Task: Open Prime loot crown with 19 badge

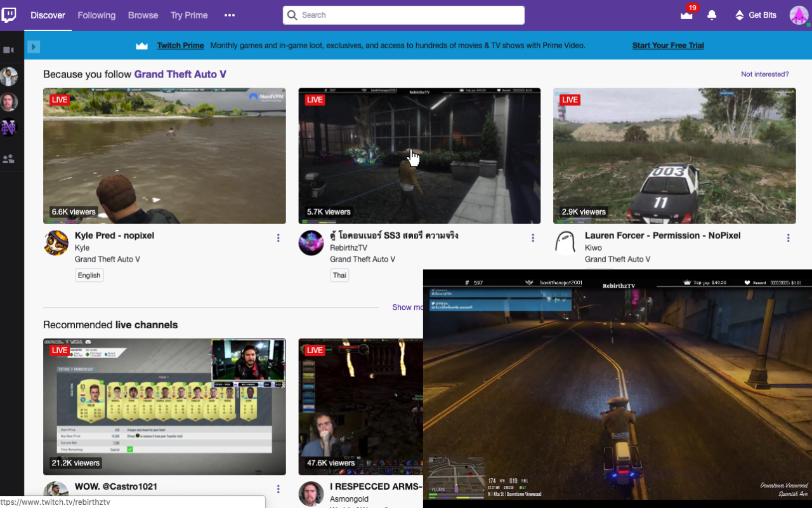Action: tap(686, 15)
